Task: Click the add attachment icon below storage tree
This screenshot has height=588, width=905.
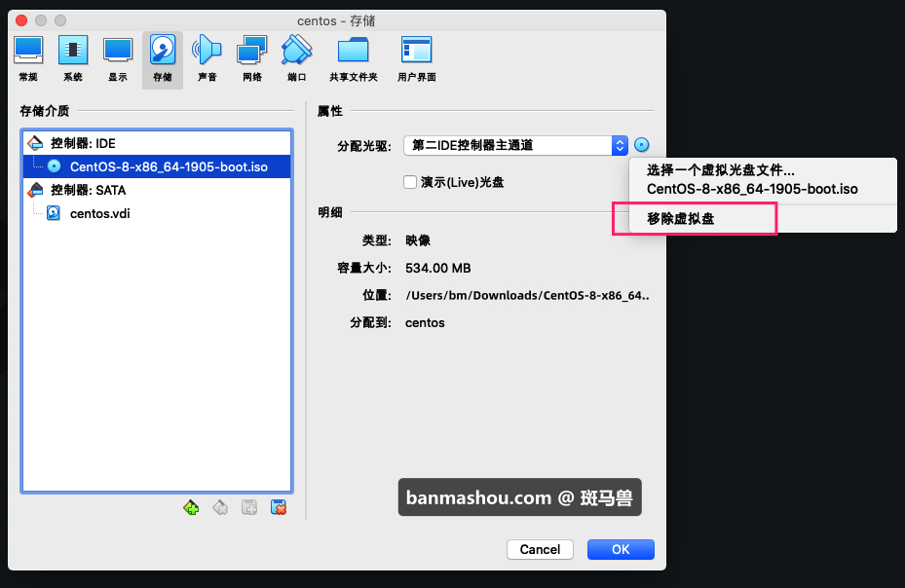Action: 249,507
